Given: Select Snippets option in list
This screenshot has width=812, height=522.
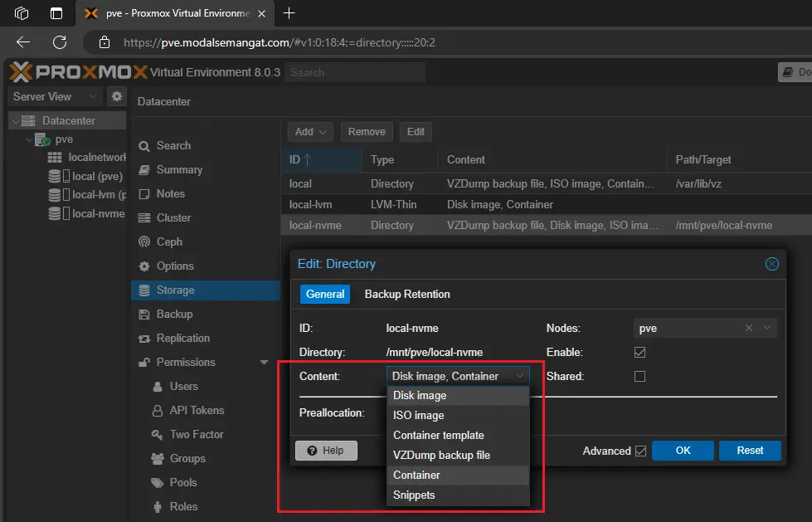Looking at the screenshot, I should click(x=459, y=495).
